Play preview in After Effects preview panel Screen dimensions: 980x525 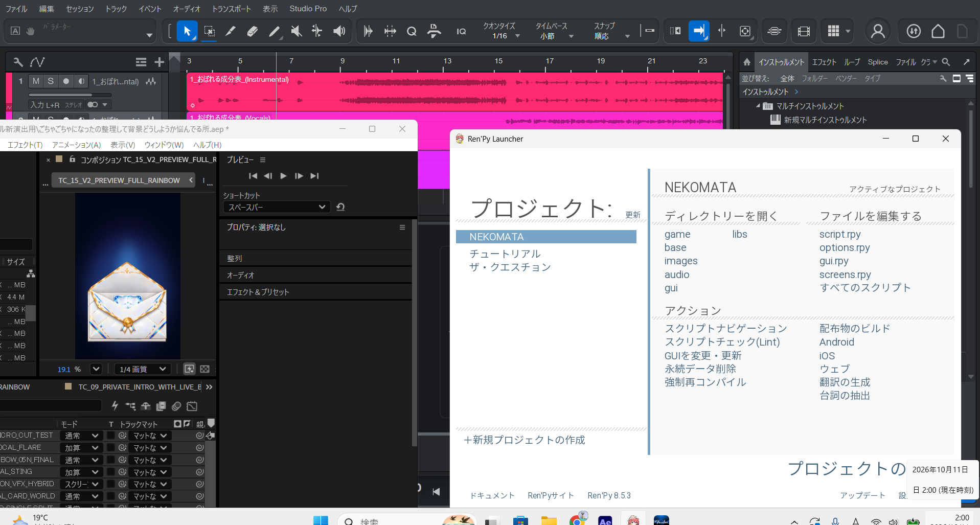(283, 176)
